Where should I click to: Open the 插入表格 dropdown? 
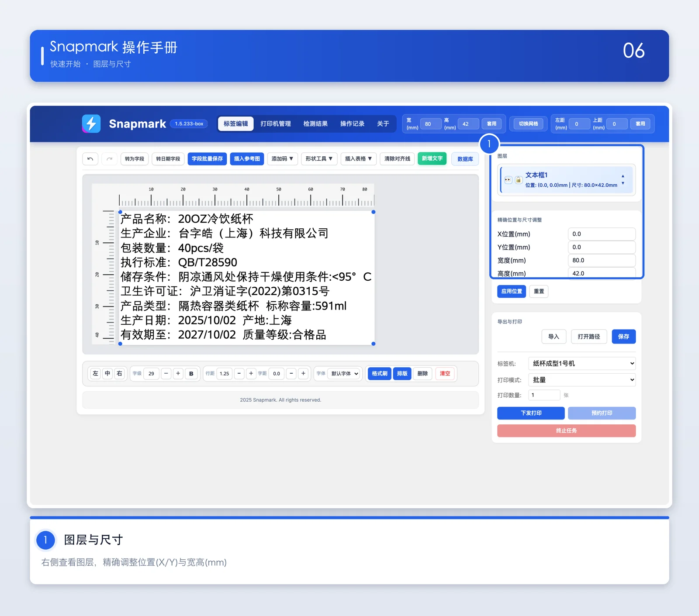358,159
